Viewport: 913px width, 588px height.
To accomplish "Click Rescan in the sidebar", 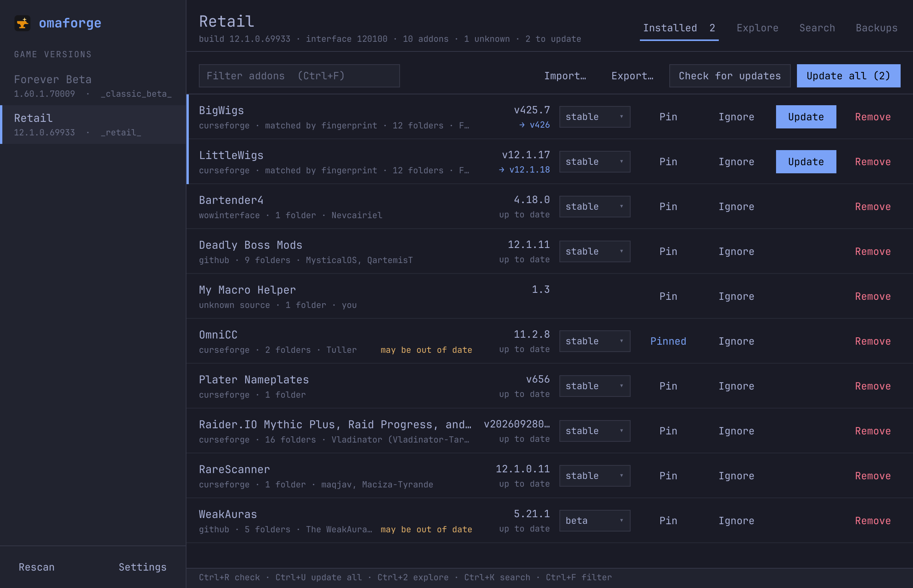I will pyautogui.click(x=37, y=567).
